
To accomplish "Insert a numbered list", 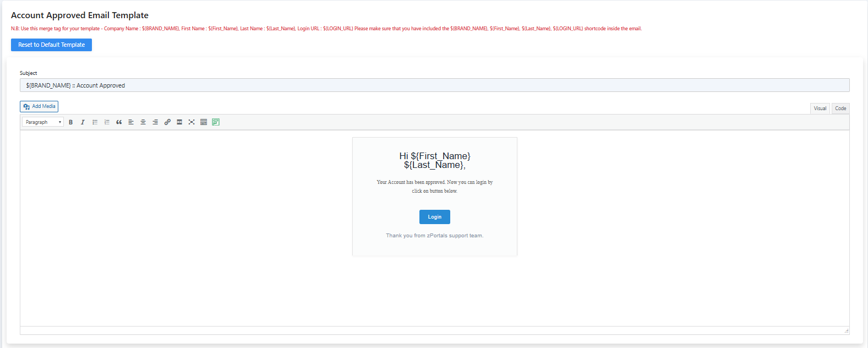I will (107, 122).
